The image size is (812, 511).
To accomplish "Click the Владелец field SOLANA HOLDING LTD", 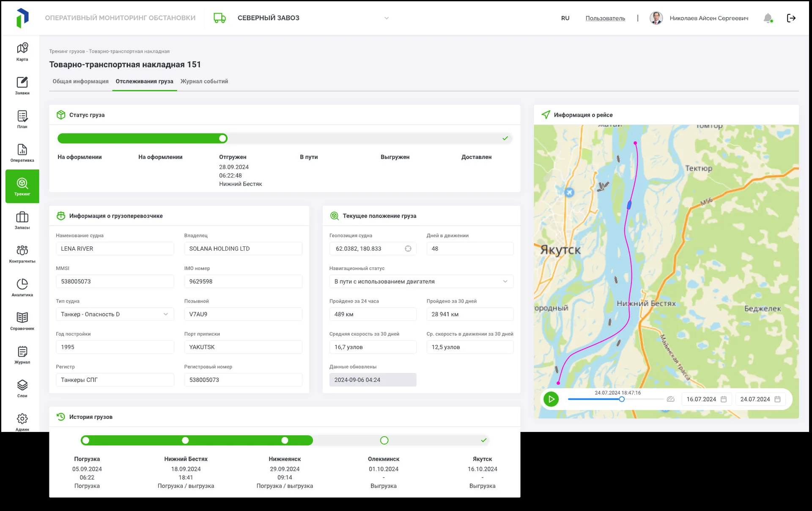I will click(x=243, y=249).
